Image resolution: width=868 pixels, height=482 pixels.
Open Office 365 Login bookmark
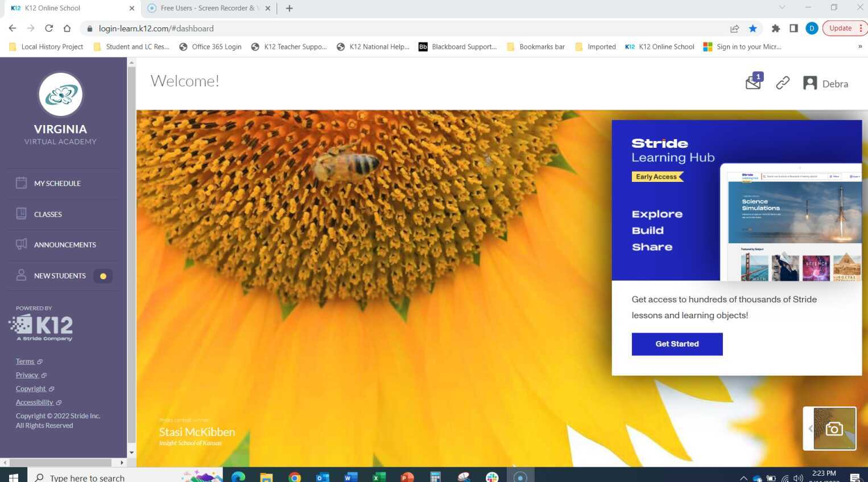click(x=210, y=47)
